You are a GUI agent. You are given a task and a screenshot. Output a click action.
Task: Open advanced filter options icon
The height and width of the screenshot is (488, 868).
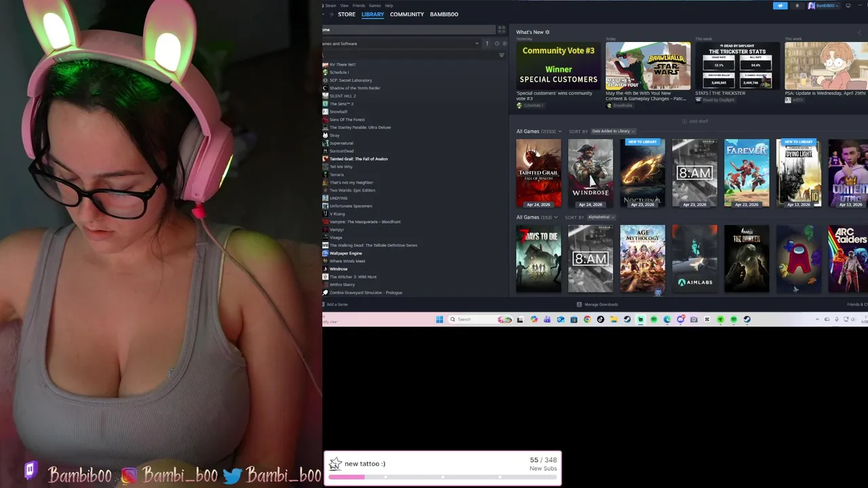pyautogui.click(x=502, y=55)
